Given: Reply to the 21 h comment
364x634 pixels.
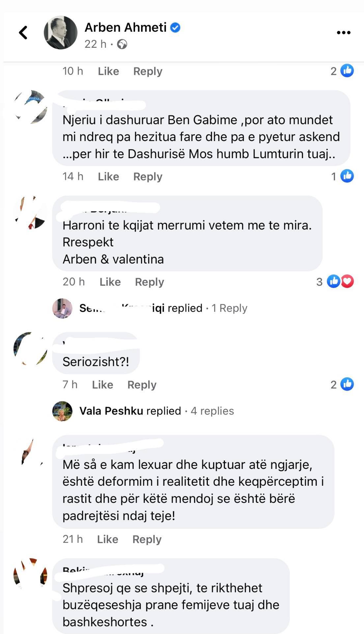Looking at the screenshot, I should [x=147, y=539].
